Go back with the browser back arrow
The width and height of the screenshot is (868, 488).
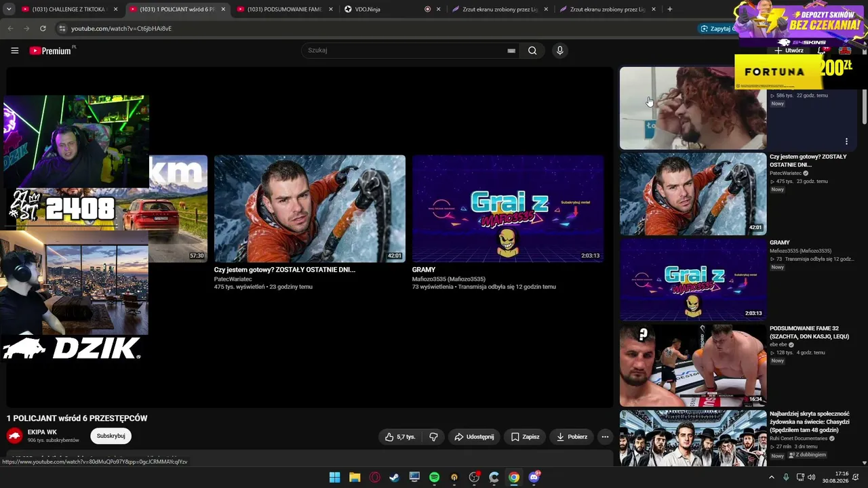[10, 28]
